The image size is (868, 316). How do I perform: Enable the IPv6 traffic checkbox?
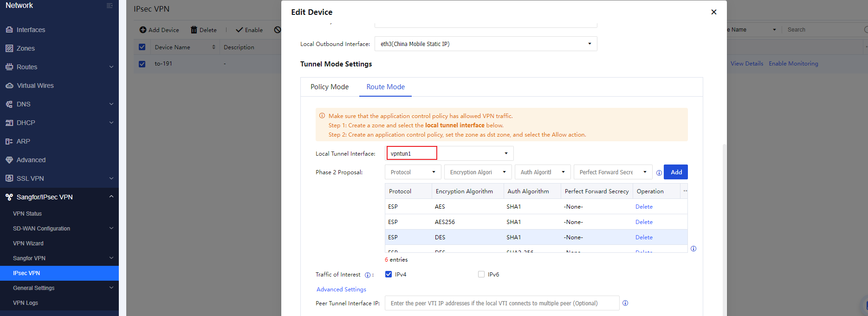(481, 274)
